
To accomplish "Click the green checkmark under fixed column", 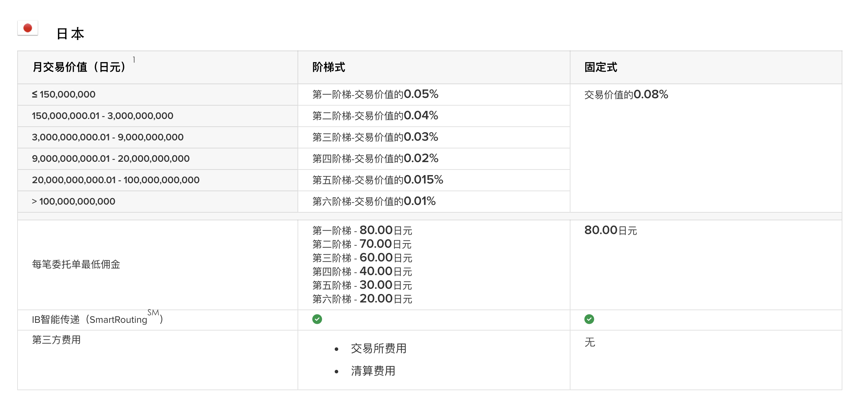I will (x=589, y=319).
